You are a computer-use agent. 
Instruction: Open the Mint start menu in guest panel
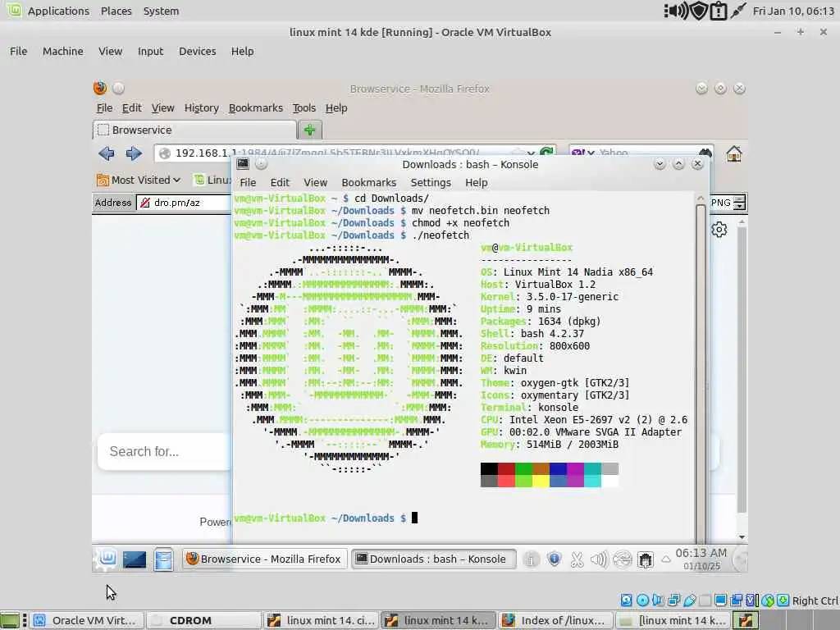107,559
